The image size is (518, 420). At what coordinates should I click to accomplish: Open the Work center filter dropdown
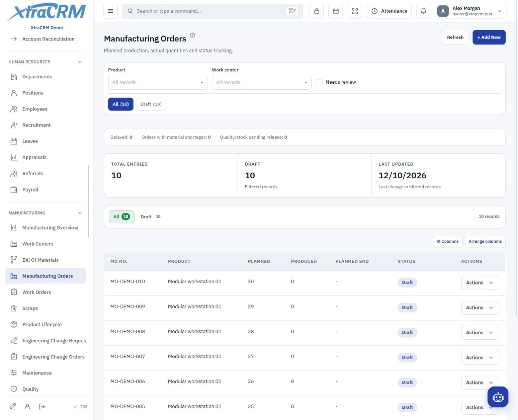pyautogui.click(x=262, y=83)
